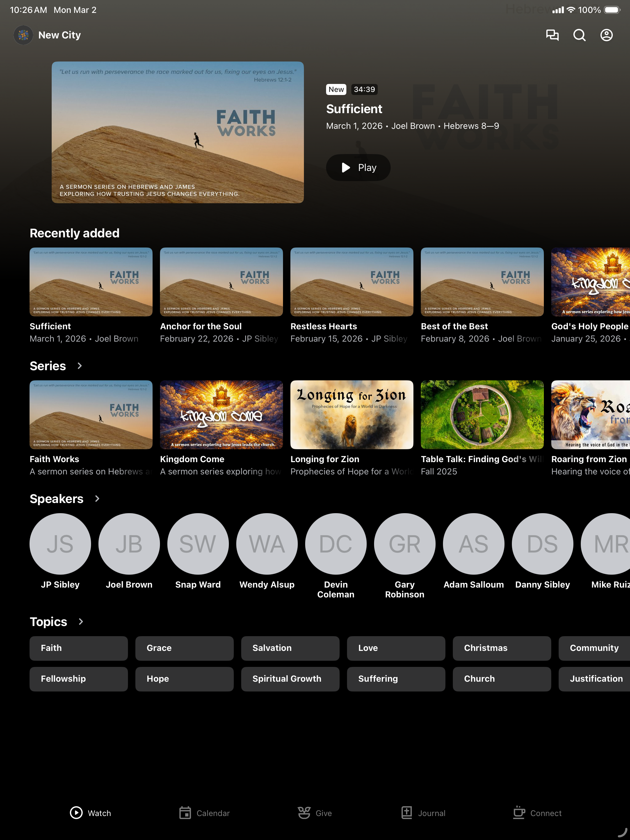The image size is (630, 840).
Task: Choose the Church topic
Action: pyautogui.click(x=501, y=679)
